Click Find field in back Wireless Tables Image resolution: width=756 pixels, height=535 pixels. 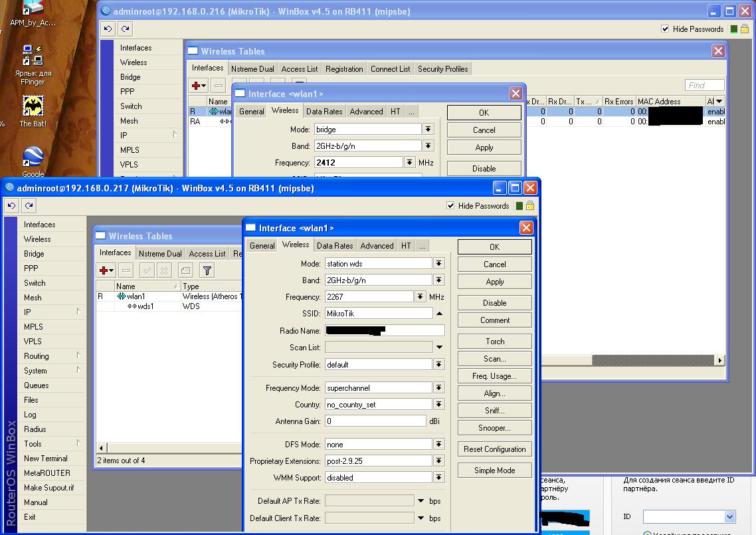pyautogui.click(x=704, y=85)
